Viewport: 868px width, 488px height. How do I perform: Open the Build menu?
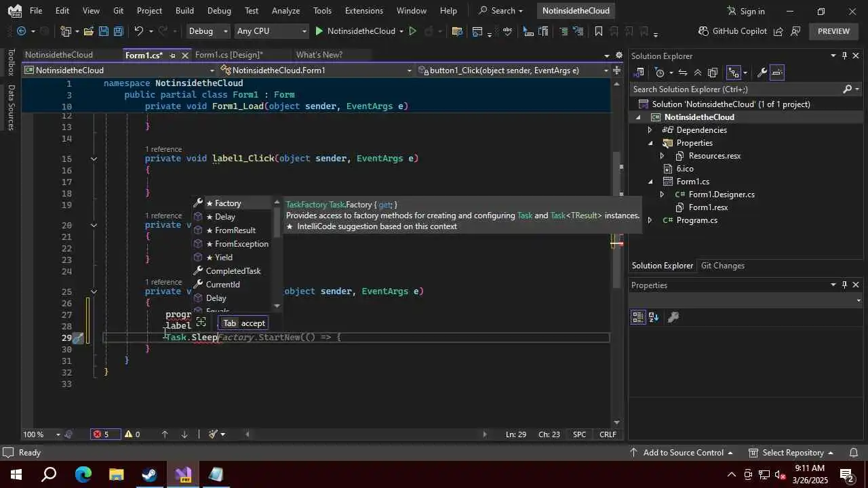(184, 11)
